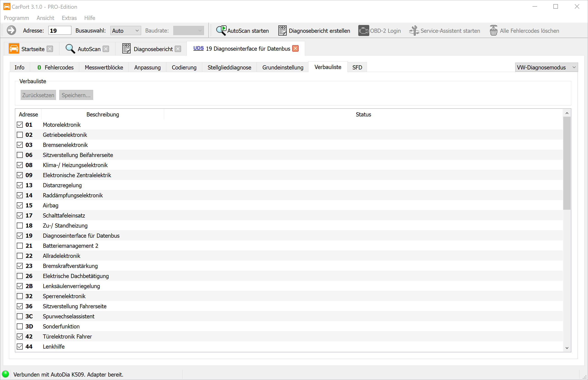Click the round arrow connect icon beside Adresse
Viewport: 588px width, 380px height.
(x=11, y=31)
